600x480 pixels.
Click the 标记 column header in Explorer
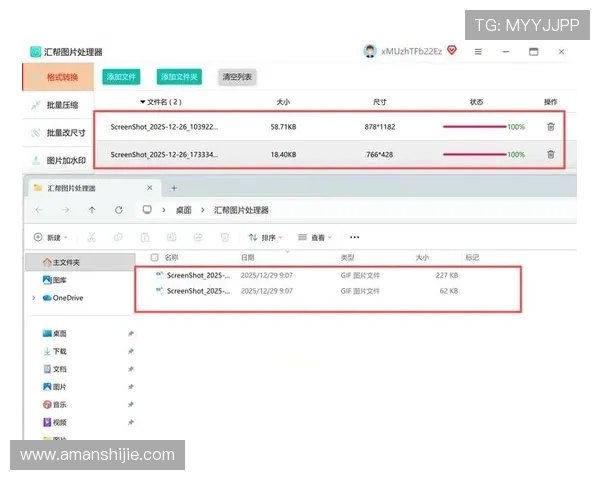click(x=472, y=257)
